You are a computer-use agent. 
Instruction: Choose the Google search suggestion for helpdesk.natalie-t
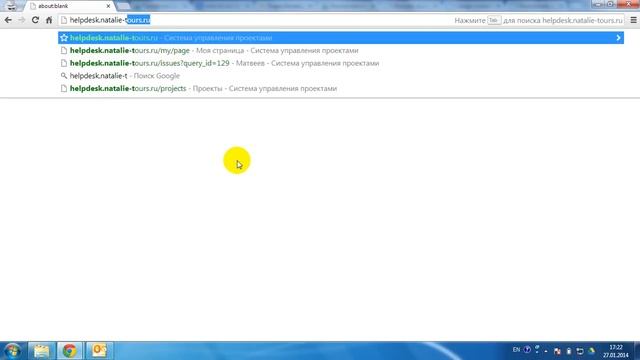tap(341, 76)
